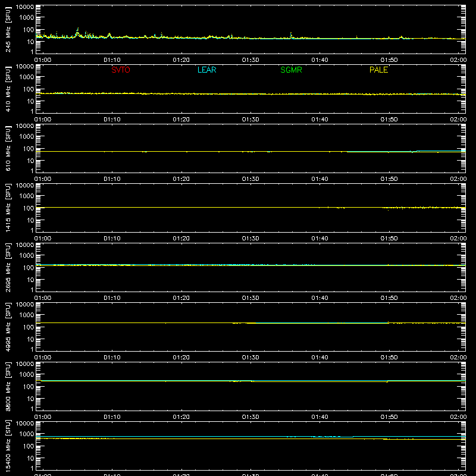This screenshot has width=476, height=476.
Task: Click the 01:10 time label under 245 MHz panel
Action: (112, 60)
